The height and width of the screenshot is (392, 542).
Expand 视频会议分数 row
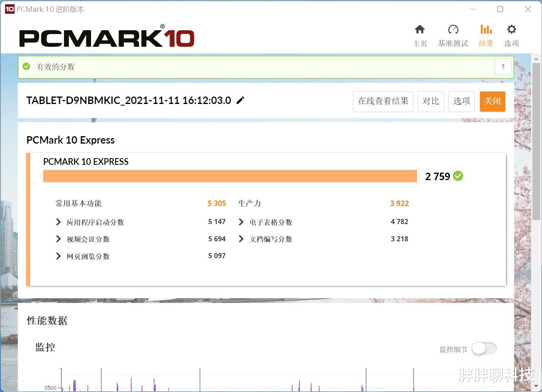pyautogui.click(x=58, y=239)
